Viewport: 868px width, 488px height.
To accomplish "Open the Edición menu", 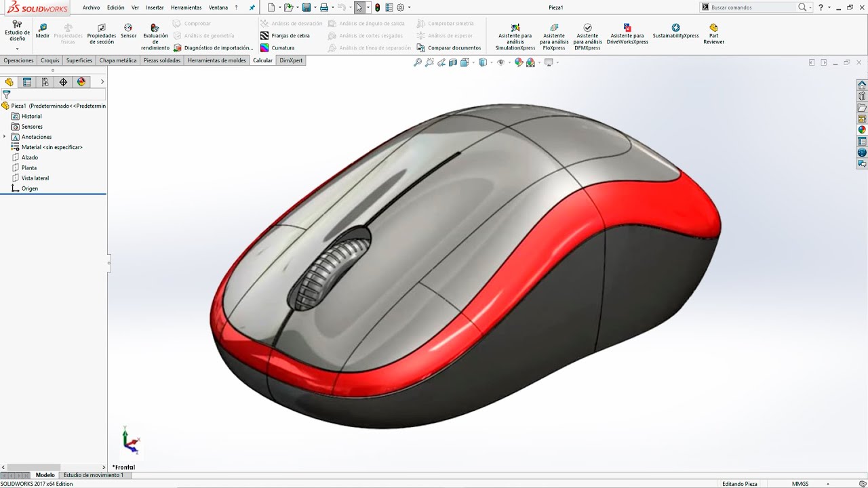I will pyautogui.click(x=115, y=7).
